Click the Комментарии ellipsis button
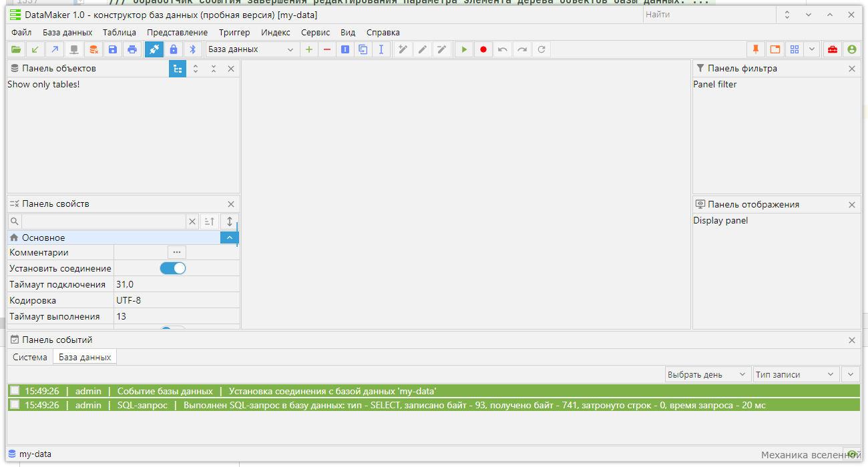The width and height of the screenshot is (868, 467). point(176,252)
